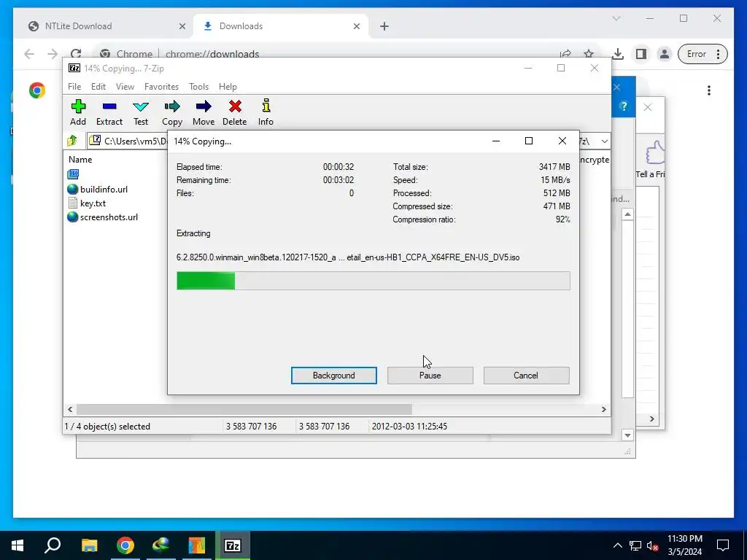Click the Name column header
The height and width of the screenshot is (560, 747).
[80, 160]
